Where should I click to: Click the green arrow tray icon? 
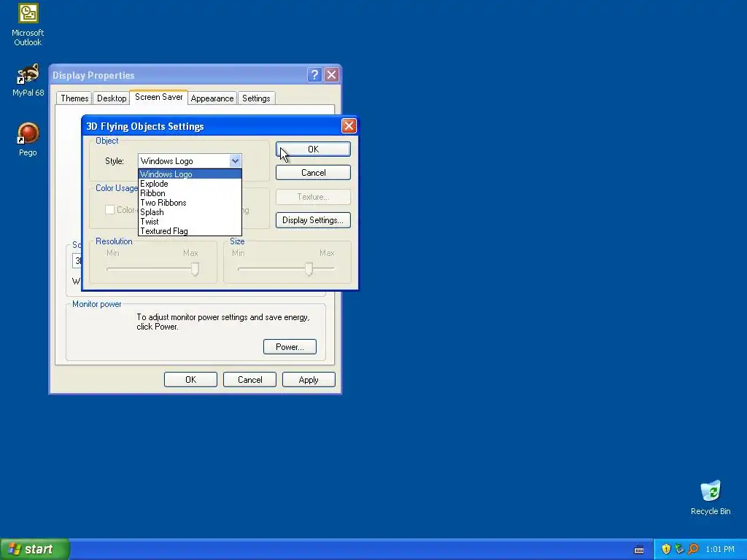679,549
